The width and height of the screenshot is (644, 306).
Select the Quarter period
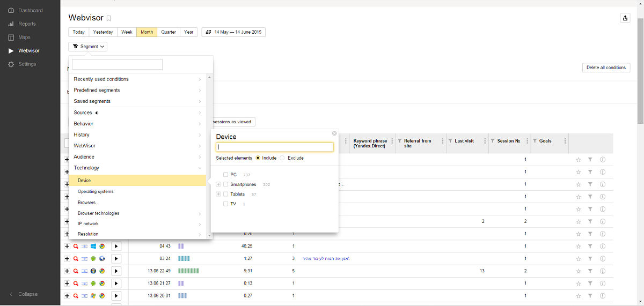[x=169, y=32]
